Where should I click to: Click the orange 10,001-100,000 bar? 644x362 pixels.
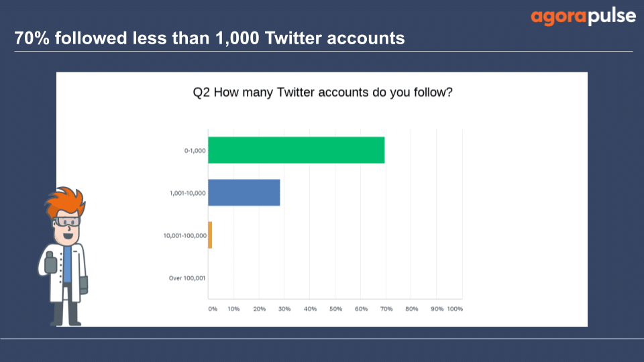pos(210,235)
